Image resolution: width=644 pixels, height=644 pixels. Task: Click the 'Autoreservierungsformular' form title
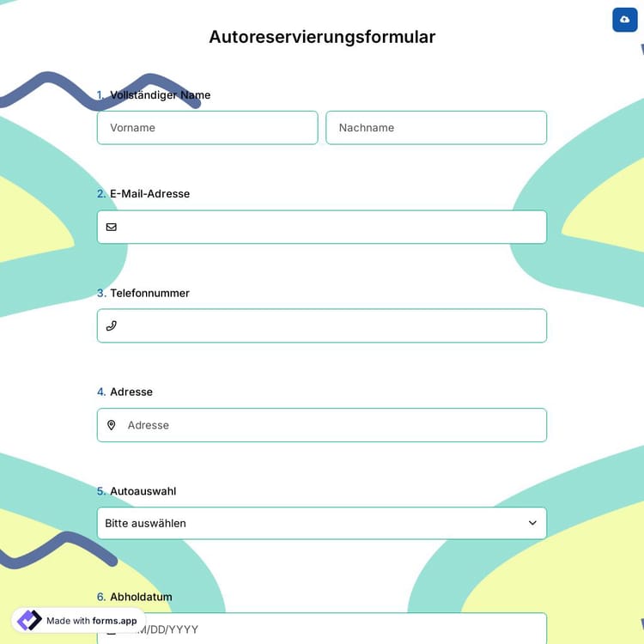point(322,37)
